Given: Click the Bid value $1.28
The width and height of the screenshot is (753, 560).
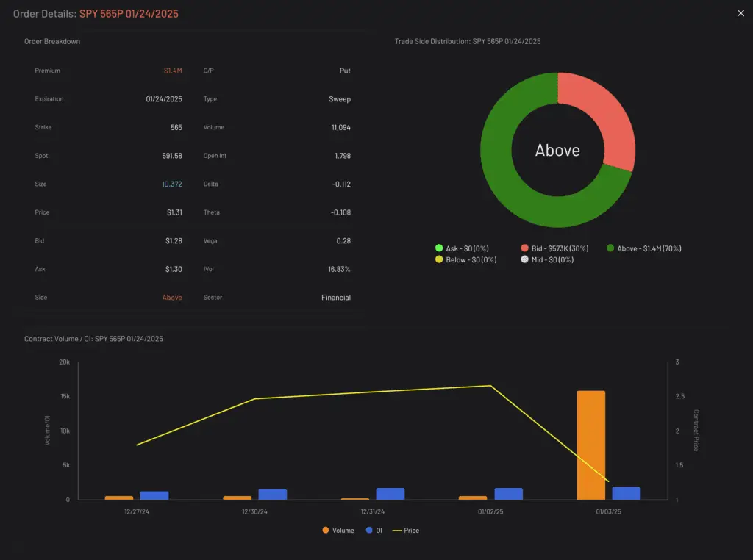Looking at the screenshot, I should point(174,240).
